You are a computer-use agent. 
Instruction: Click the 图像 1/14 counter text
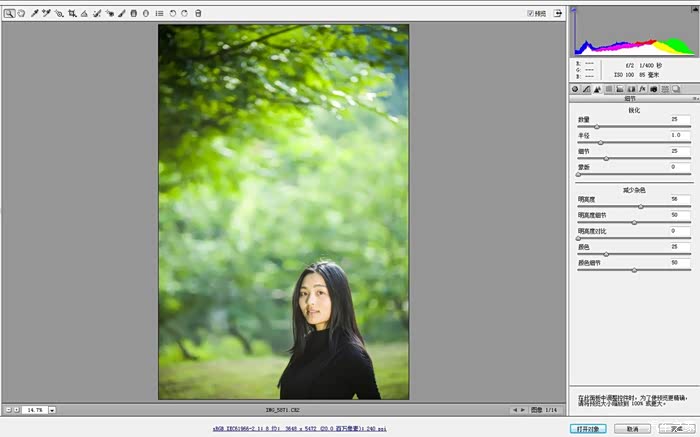pos(544,410)
